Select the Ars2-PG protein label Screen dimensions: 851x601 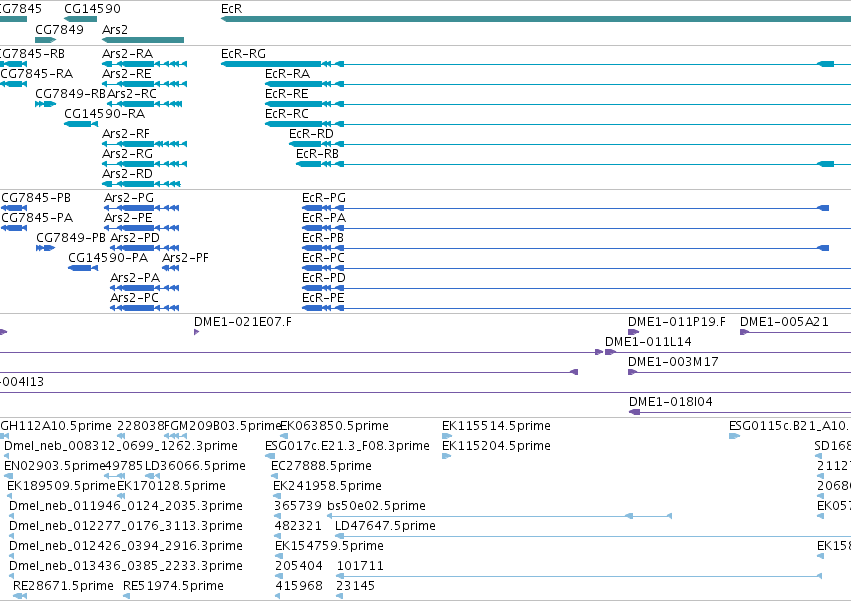tap(129, 198)
